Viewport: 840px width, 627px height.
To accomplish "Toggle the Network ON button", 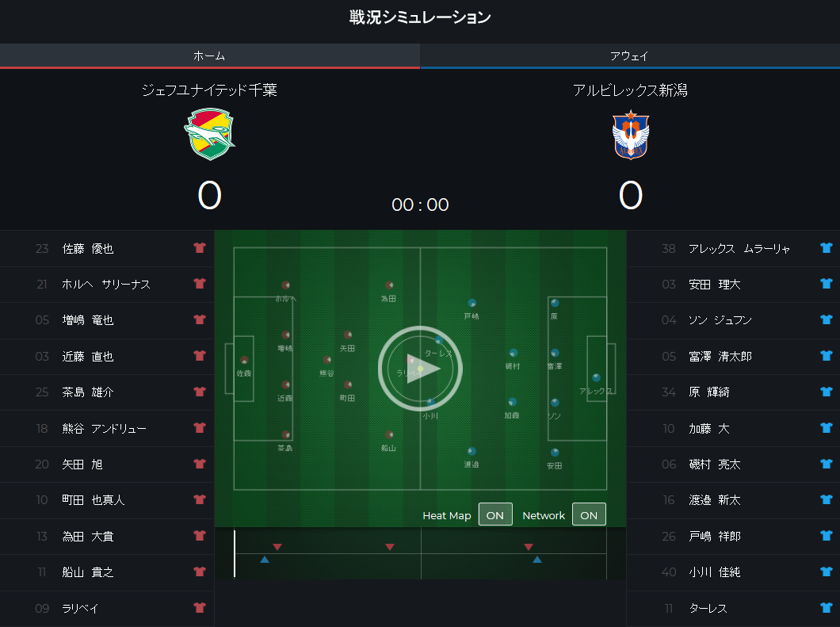I will (589, 514).
